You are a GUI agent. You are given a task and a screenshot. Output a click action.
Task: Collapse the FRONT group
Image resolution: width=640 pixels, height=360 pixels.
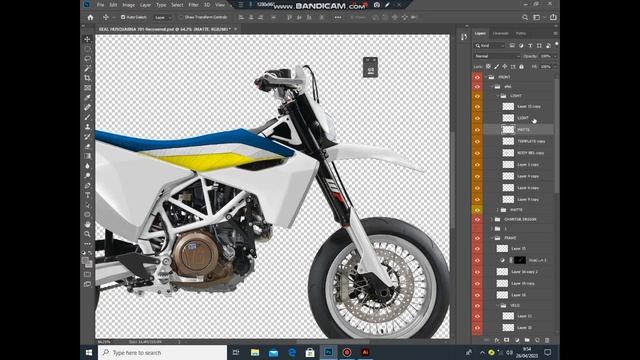tap(486, 77)
